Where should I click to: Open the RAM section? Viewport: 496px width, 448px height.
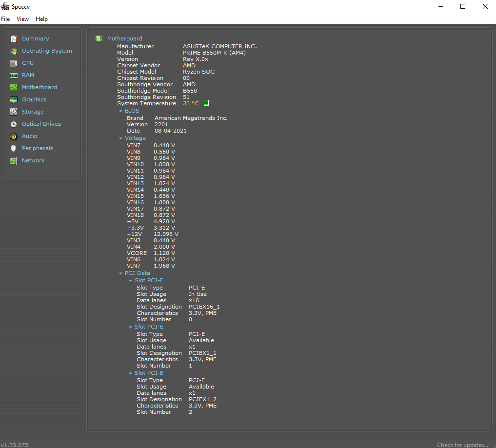pos(28,75)
